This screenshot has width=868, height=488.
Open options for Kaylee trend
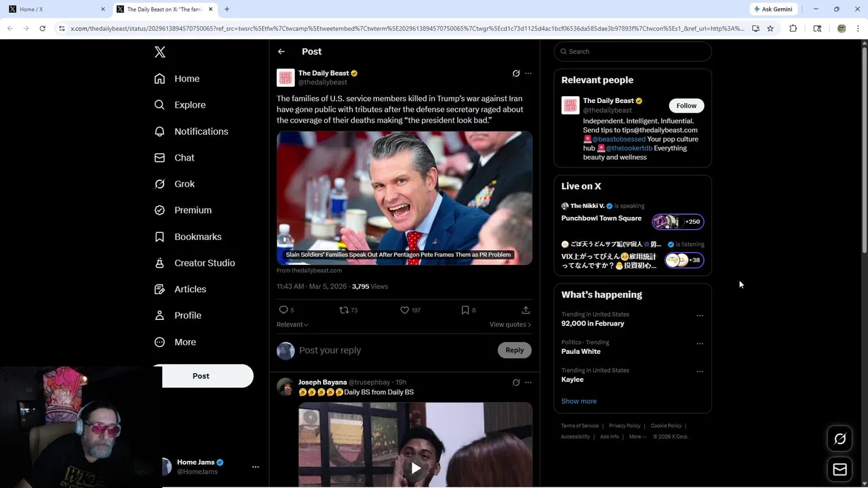pyautogui.click(x=700, y=371)
